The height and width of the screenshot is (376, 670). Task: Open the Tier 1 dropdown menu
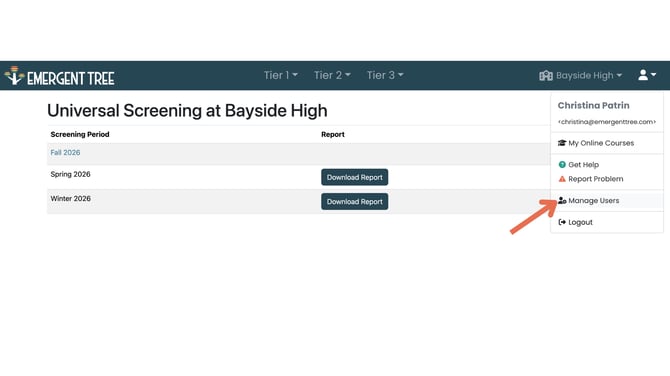(281, 75)
